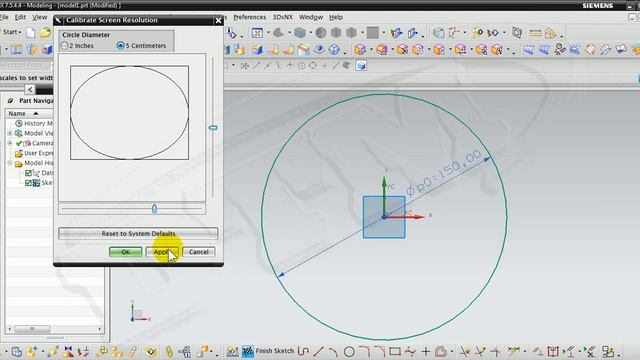The height and width of the screenshot is (360, 640).
Task: Select the Chamfer sketch tool
Action: point(380,351)
